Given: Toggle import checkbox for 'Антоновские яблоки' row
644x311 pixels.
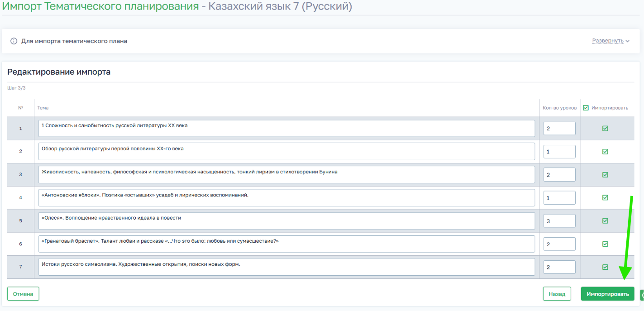Looking at the screenshot, I should [605, 198].
